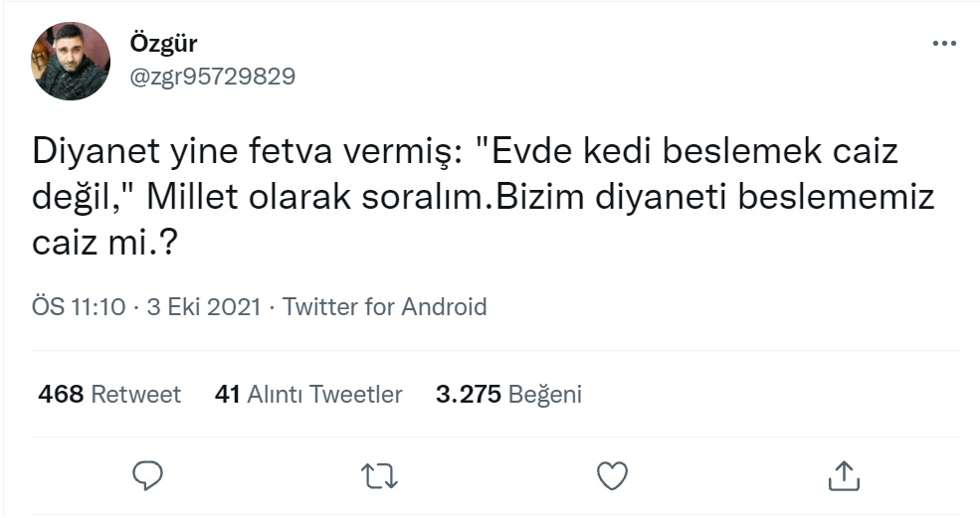Open the three-dot more options menu
The height and width of the screenshot is (518, 980).
click(943, 45)
